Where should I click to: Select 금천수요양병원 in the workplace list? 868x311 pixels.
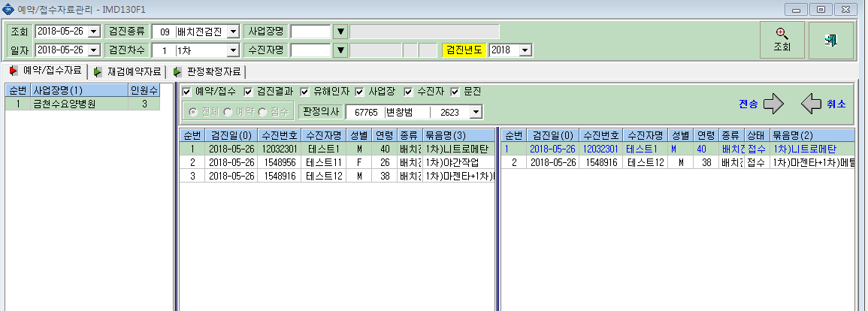83,104
